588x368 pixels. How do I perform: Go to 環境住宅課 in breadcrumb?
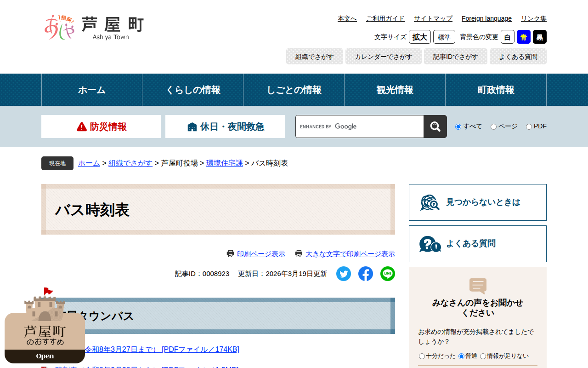pyautogui.click(x=225, y=163)
